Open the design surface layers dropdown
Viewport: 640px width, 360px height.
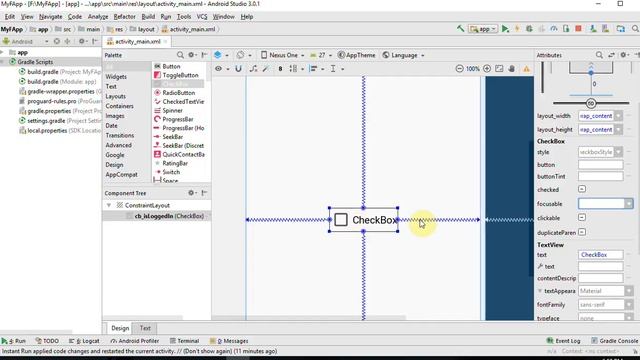[221, 55]
